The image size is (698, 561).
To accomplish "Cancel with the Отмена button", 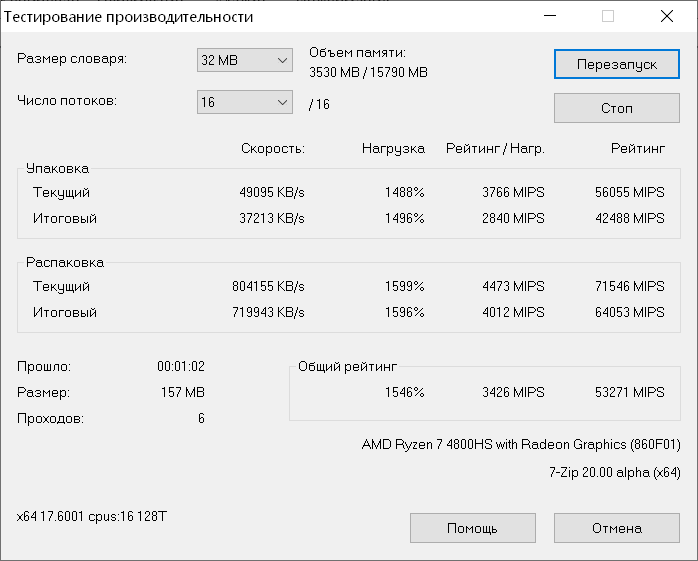I will pyautogui.click(x=616, y=528).
